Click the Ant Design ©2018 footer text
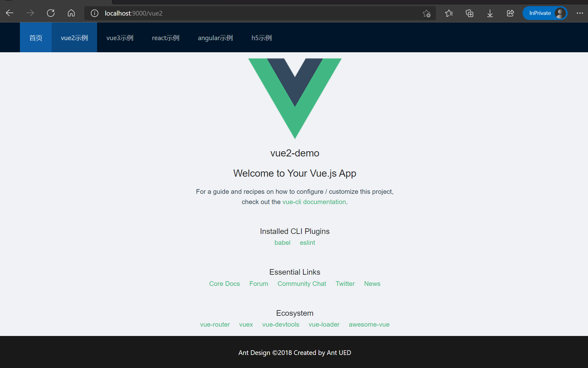Viewport: 588px width, 368px height. (295, 353)
